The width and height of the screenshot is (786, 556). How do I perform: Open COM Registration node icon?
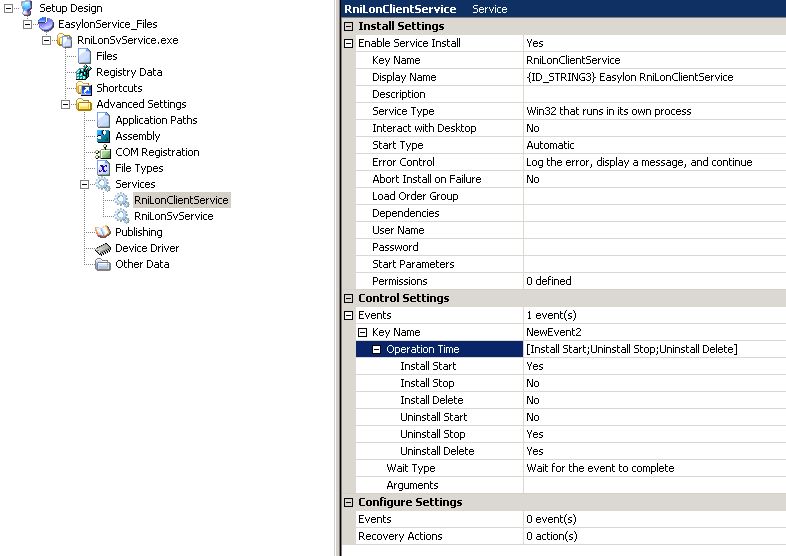(x=103, y=152)
